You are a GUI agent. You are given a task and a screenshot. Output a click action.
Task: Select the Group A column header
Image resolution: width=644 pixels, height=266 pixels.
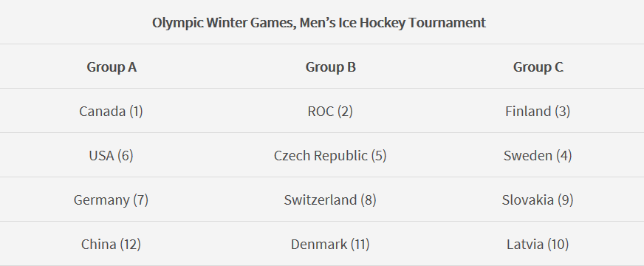112,66
